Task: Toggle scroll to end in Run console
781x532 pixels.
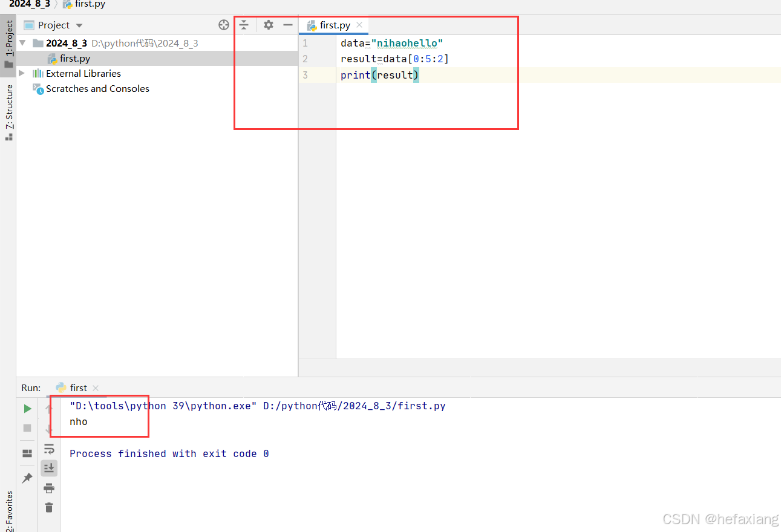Action: tap(49, 468)
